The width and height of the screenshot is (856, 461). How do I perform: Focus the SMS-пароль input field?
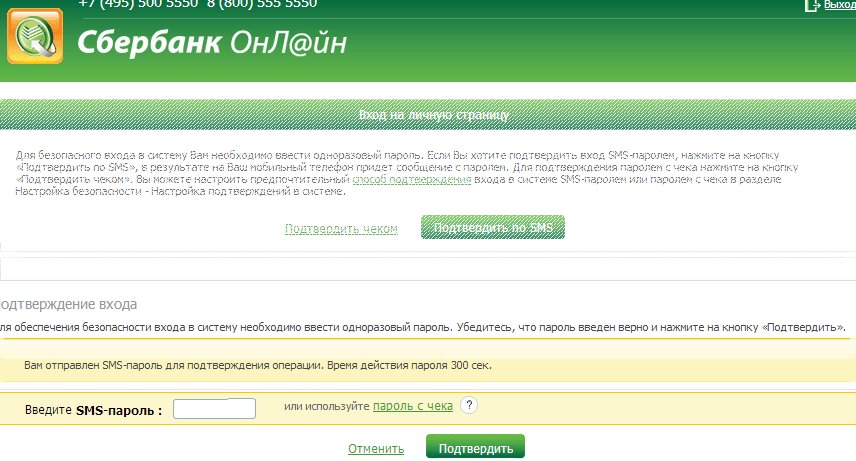(x=214, y=409)
